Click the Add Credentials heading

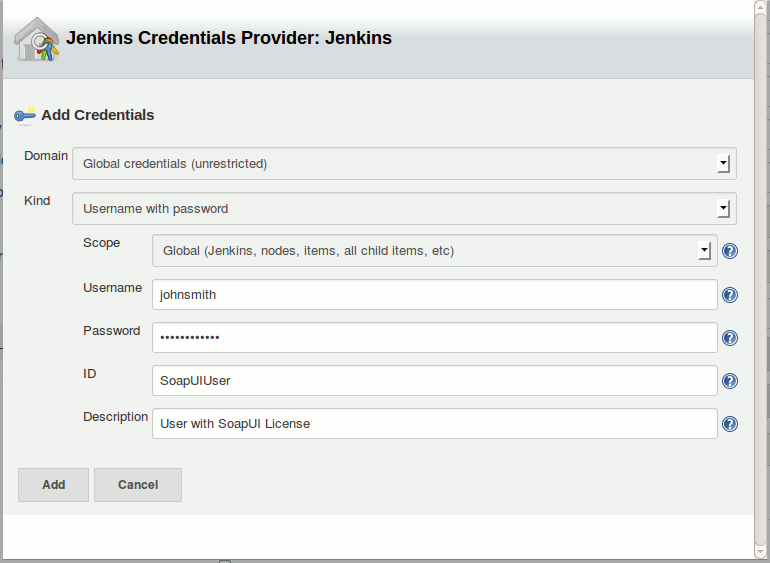pos(98,115)
